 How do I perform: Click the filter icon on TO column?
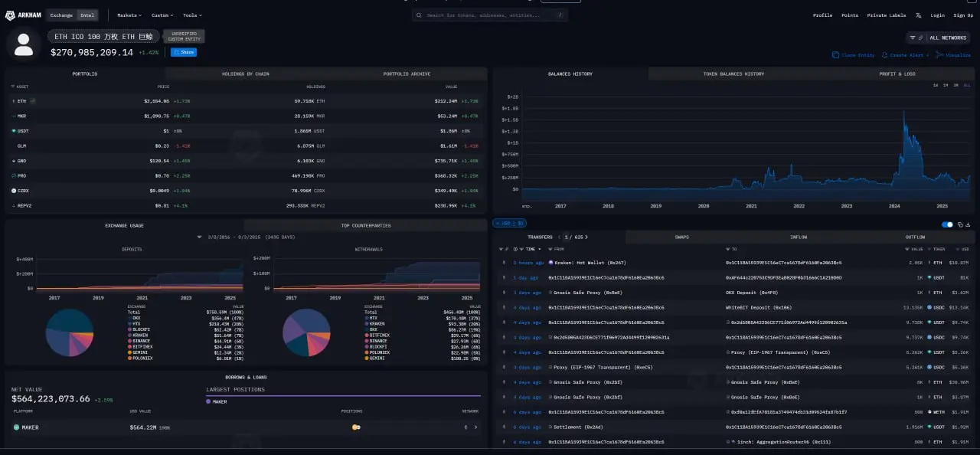(x=727, y=249)
